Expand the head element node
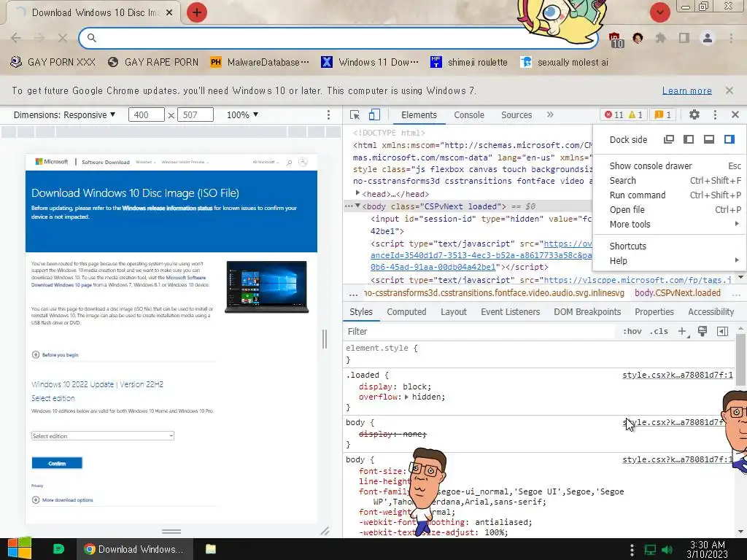The height and width of the screenshot is (560, 747). point(357,192)
